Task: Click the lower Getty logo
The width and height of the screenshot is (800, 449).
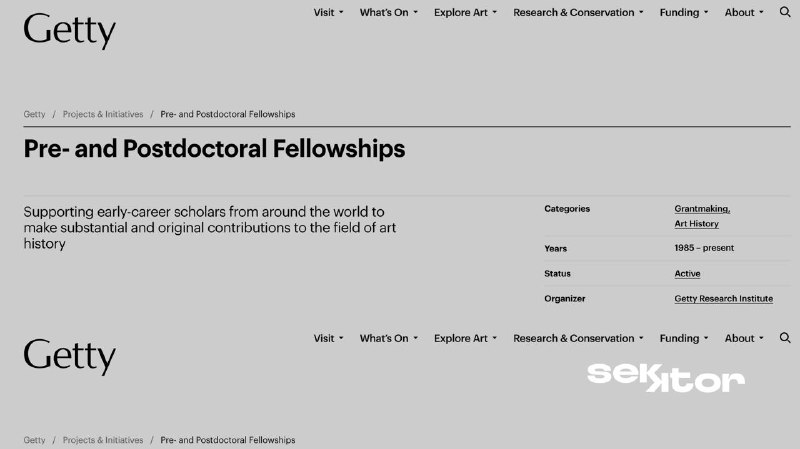Action: click(70, 357)
